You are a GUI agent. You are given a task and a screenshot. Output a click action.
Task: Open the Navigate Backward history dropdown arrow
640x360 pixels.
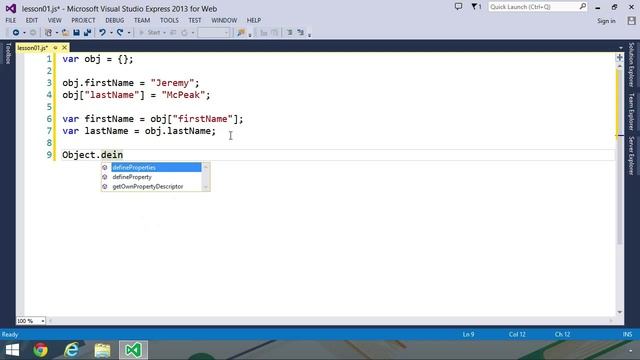[x=24, y=33]
